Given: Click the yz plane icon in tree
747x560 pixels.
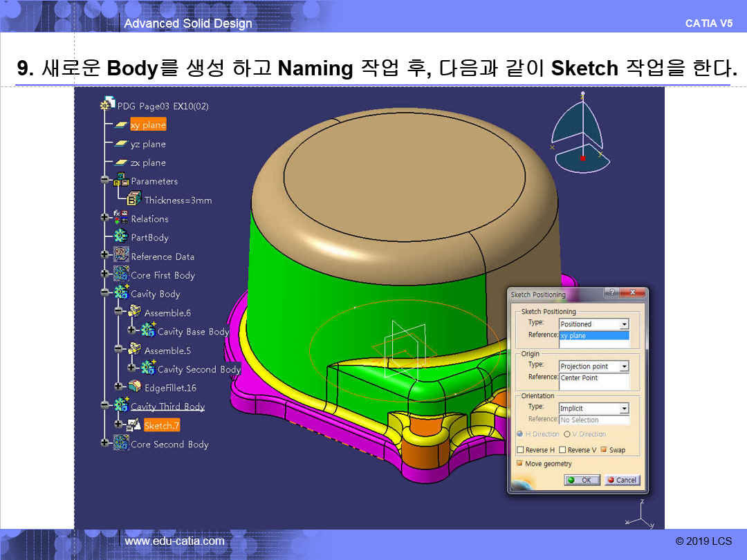Looking at the screenshot, I should pyautogui.click(x=121, y=144).
